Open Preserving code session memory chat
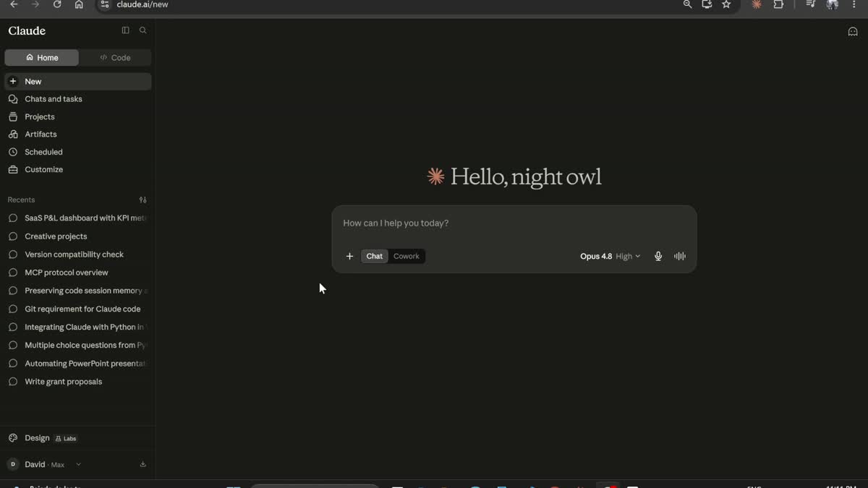 [77, 291]
